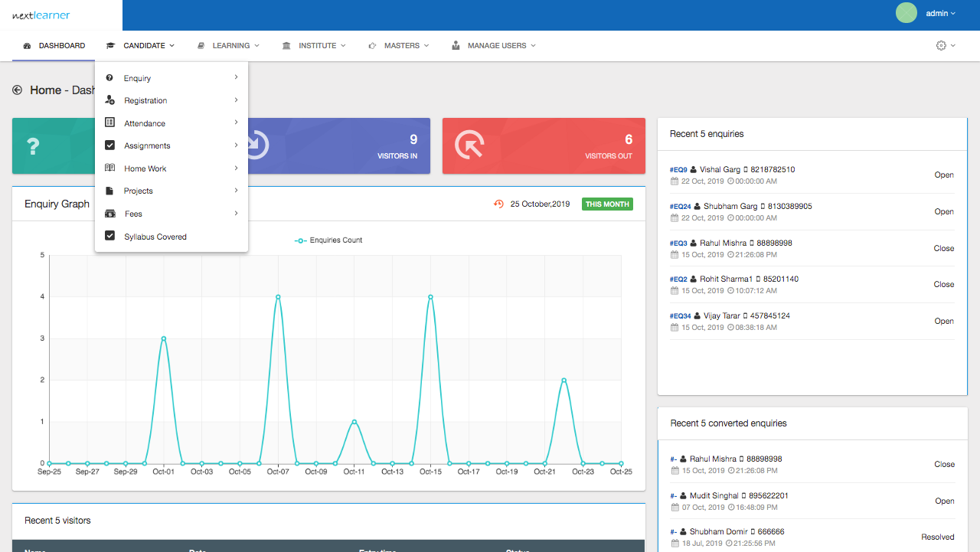Click the Visitors Out arrow icon
The image size is (980, 552).
pos(469,145)
